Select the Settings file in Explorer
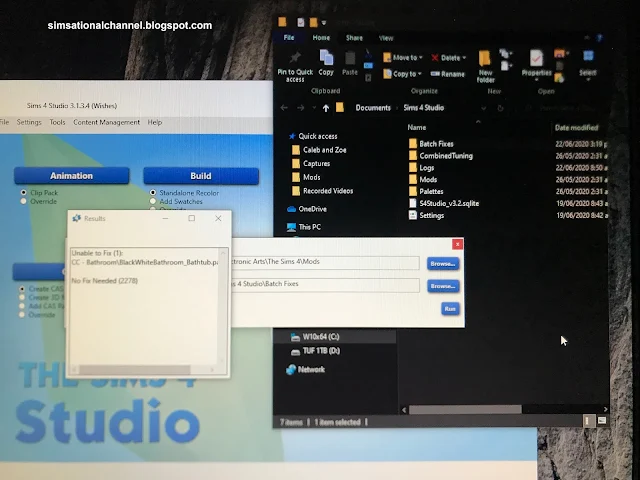Screen dimensions: 640x480 427,215
